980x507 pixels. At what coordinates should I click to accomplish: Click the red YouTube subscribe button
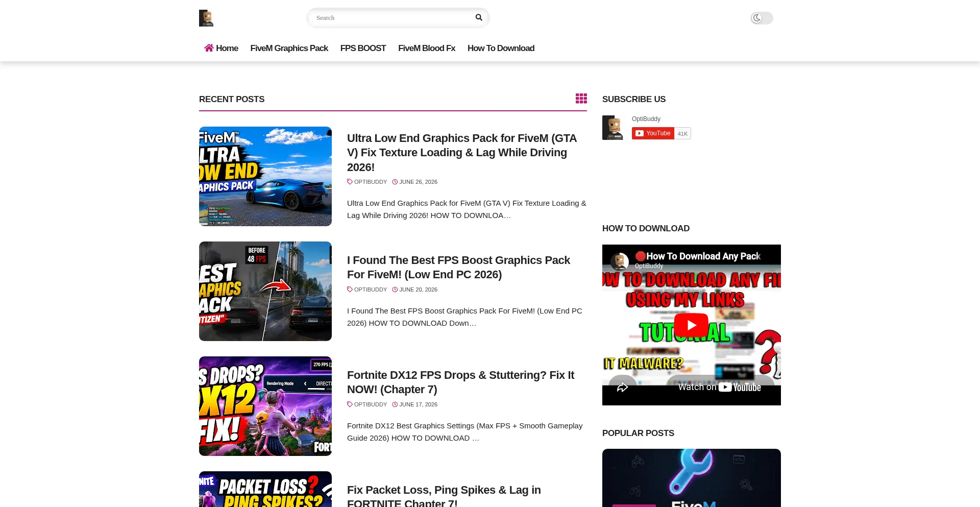(x=653, y=133)
